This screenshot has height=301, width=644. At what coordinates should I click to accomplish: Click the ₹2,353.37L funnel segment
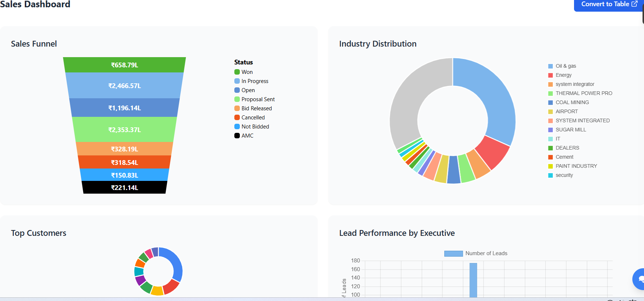click(124, 130)
